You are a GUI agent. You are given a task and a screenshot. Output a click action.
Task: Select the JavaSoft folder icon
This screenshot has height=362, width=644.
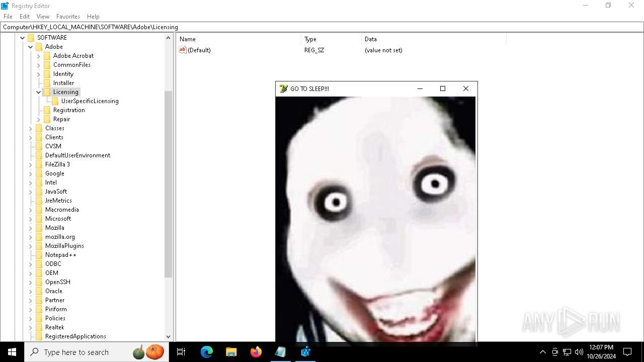coord(39,192)
